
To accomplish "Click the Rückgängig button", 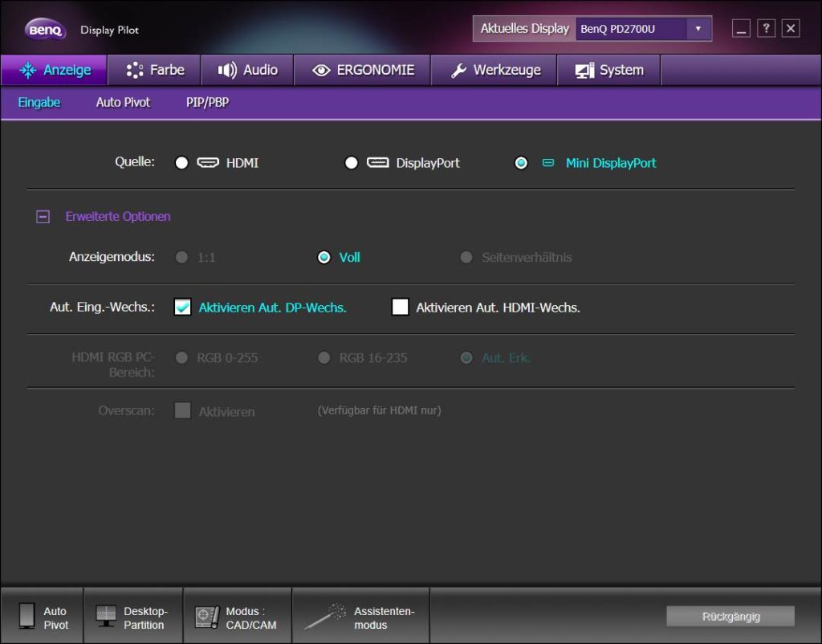I will coord(730,616).
